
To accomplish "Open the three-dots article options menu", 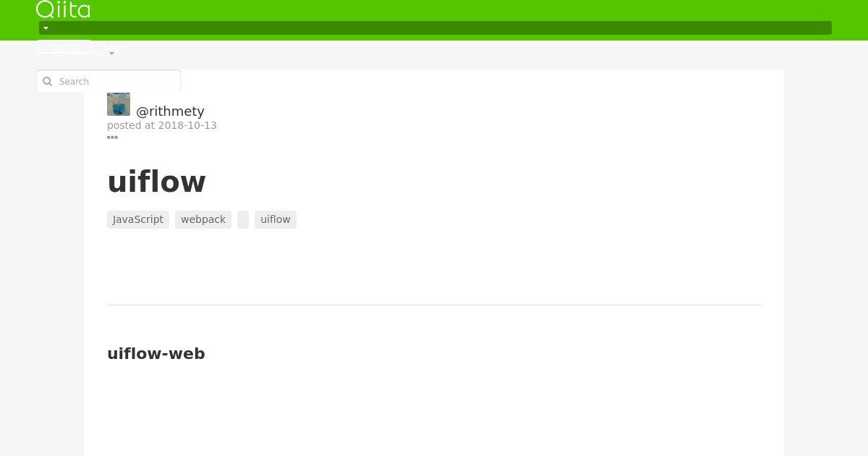I will (112, 137).
